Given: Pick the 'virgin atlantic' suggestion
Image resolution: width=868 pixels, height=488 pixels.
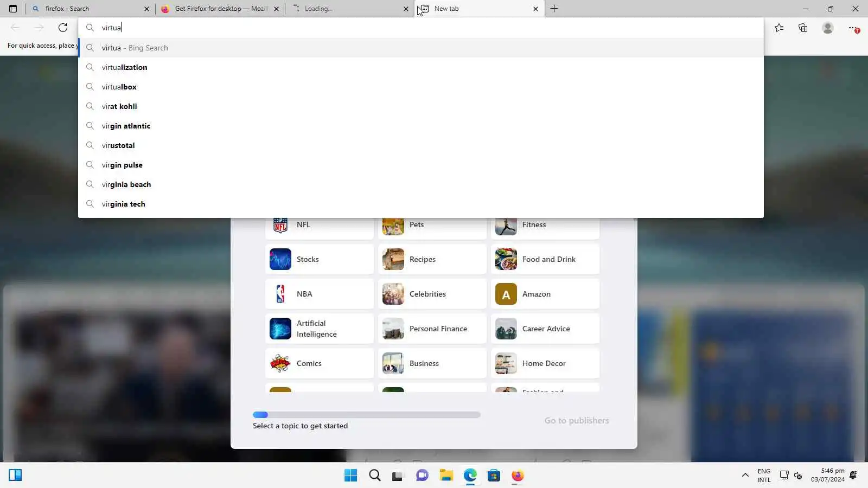Looking at the screenshot, I should [x=421, y=126].
